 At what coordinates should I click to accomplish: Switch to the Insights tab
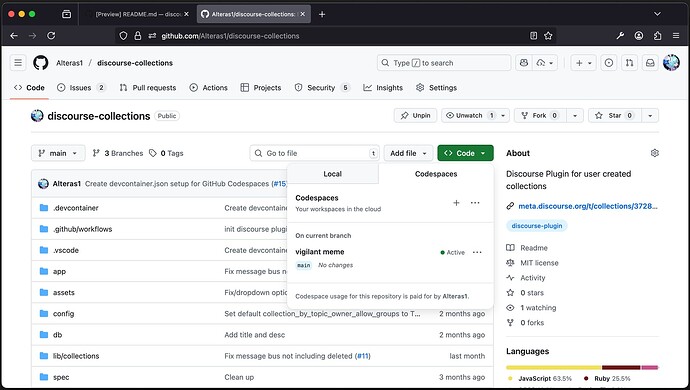[x=383, y=88]
